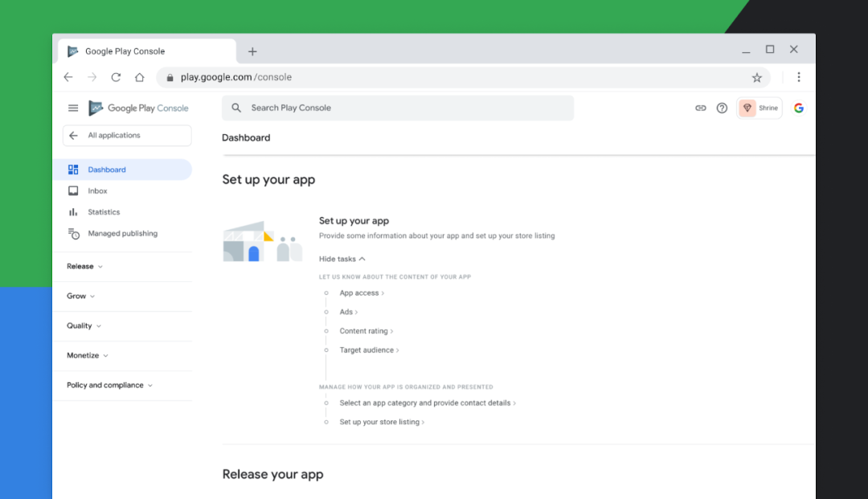Open the Inbox from the sidebar
Screen dimensions: 868x499
(98, 190)
